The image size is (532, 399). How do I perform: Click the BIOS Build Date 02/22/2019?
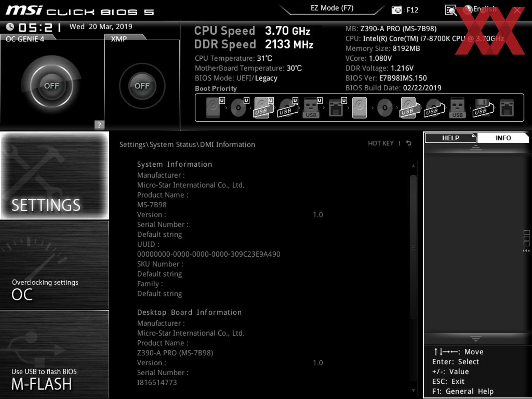(x=393, y=88)
